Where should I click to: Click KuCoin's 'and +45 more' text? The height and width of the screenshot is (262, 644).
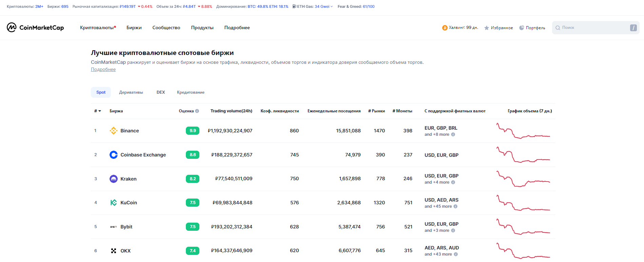pos(438,206)
